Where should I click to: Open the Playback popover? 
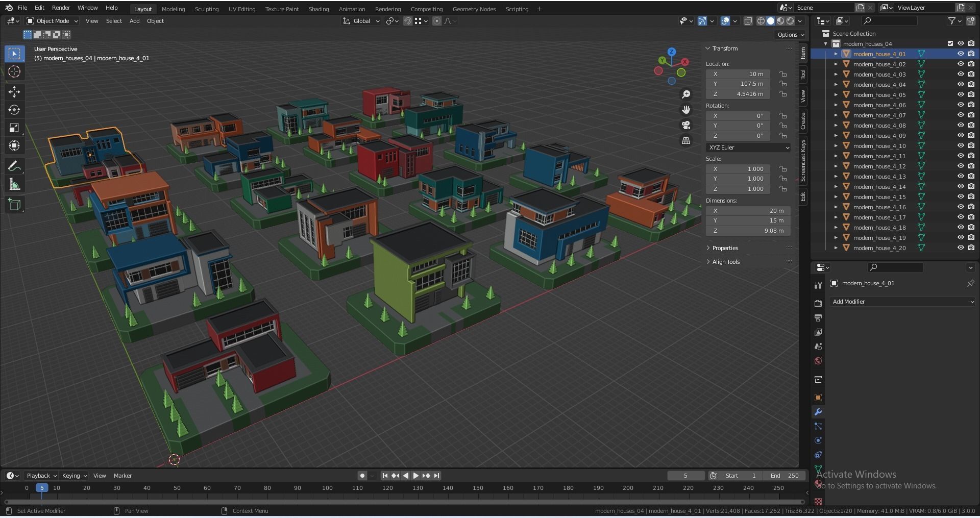41,476
